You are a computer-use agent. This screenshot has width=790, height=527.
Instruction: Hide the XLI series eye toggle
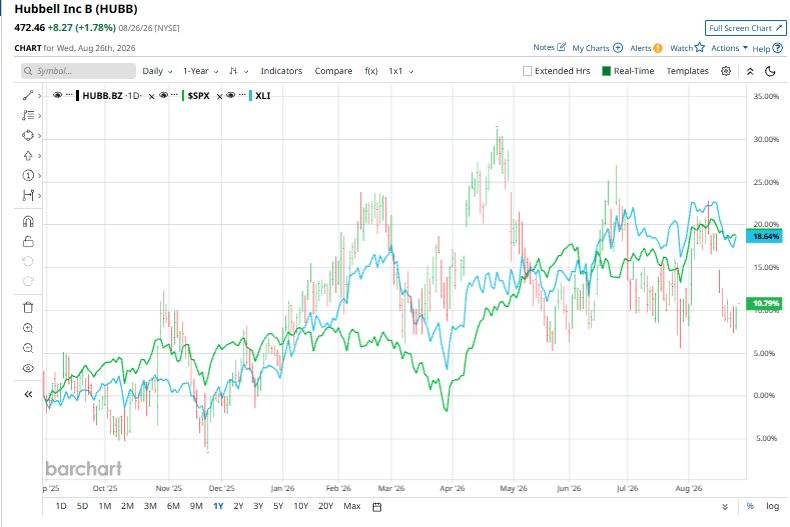tap(231, 95)
